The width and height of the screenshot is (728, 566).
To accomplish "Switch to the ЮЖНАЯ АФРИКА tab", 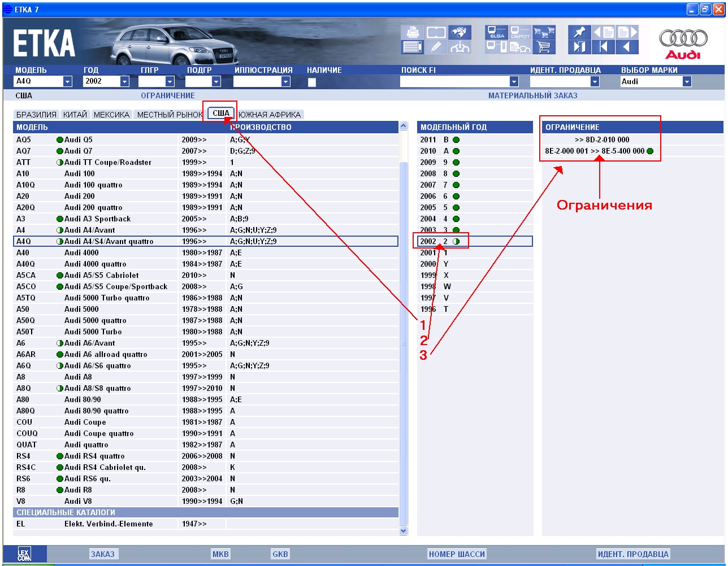I will click(270, 115).
